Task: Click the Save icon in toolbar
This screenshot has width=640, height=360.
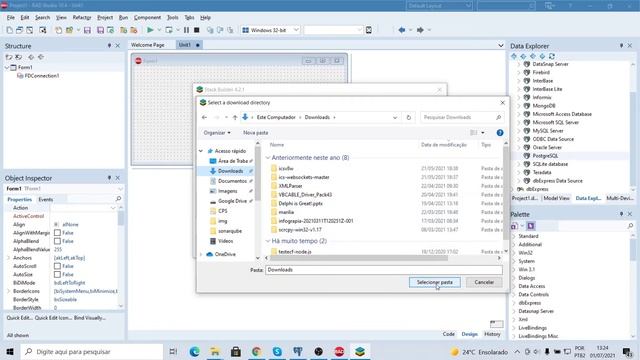Action: 87,30
